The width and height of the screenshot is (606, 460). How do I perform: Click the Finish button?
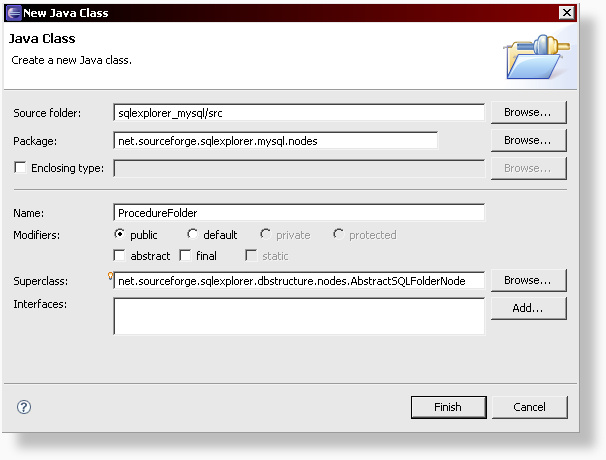448,407
